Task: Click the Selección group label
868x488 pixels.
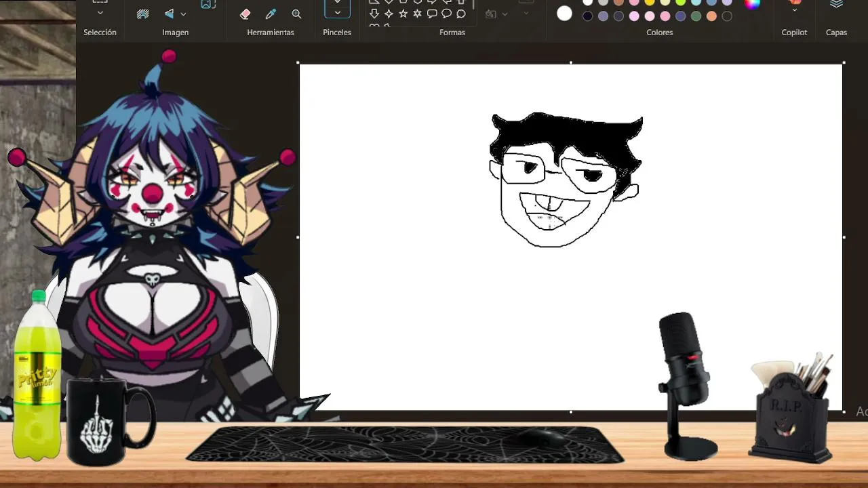Action: (100, 33)
